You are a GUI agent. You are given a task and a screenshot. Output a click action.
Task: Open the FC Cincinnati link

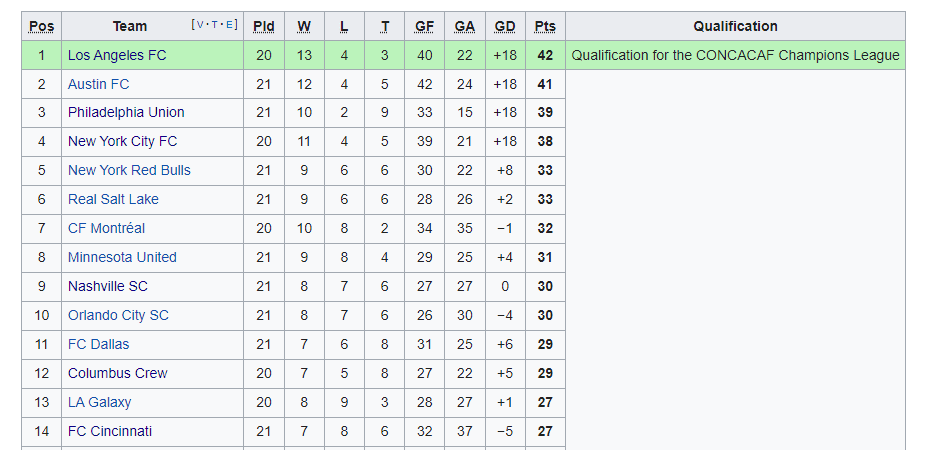[x=109, y=432]
